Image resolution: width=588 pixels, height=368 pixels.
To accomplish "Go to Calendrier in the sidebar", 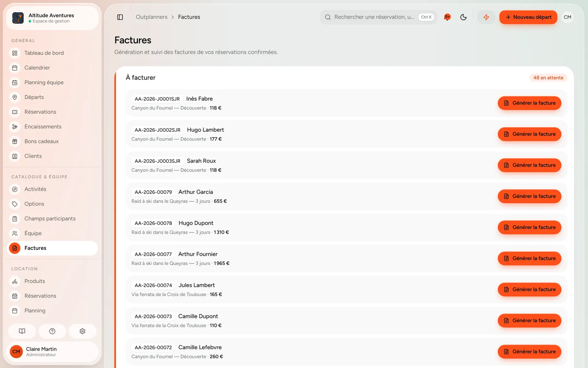I will 53,68.
